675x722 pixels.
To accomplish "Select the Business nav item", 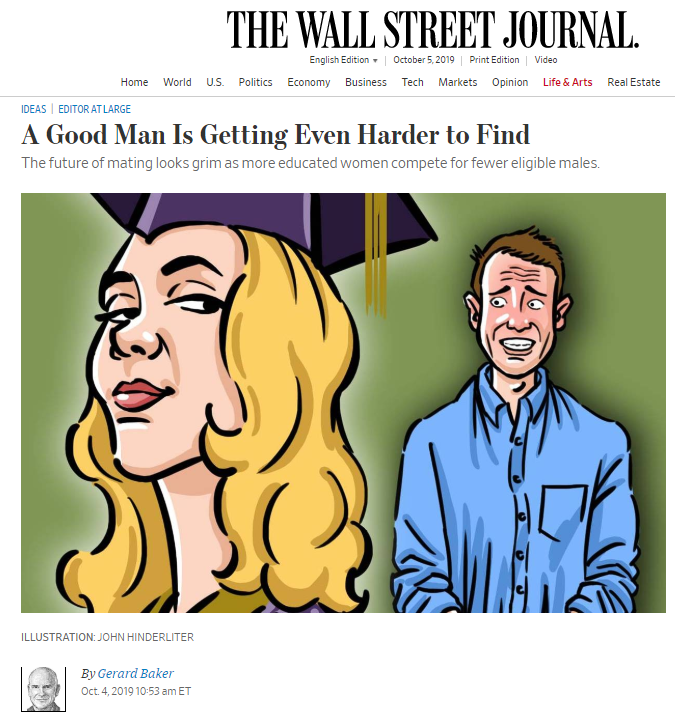I will [366, 82].
